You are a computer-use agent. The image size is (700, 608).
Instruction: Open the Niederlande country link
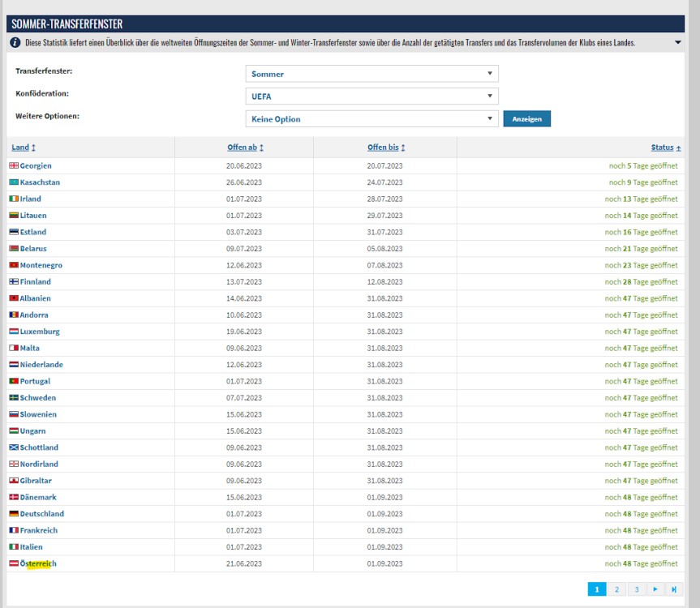tap(41, 365)
